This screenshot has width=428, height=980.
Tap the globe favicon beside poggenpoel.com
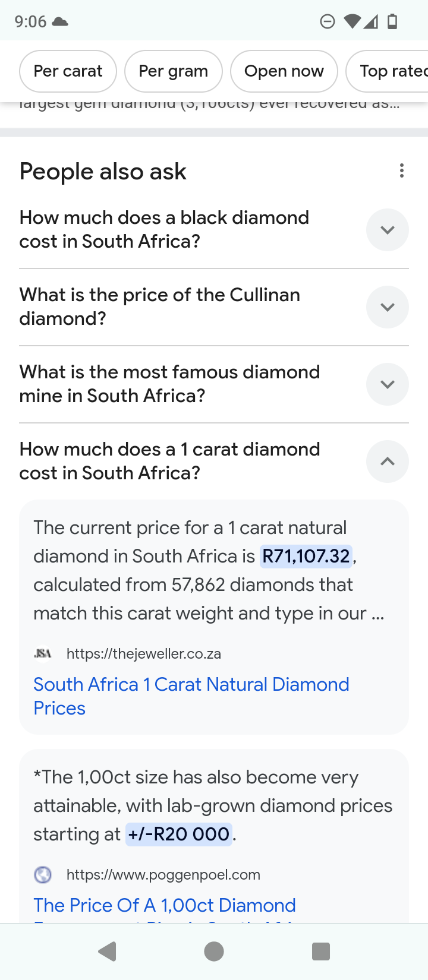coord(43,875)
